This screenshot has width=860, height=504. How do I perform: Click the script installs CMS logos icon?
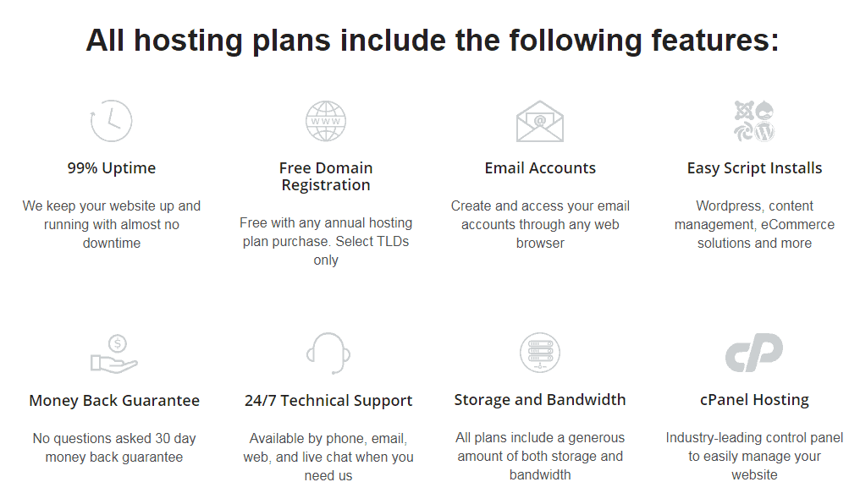click(754, 121)
